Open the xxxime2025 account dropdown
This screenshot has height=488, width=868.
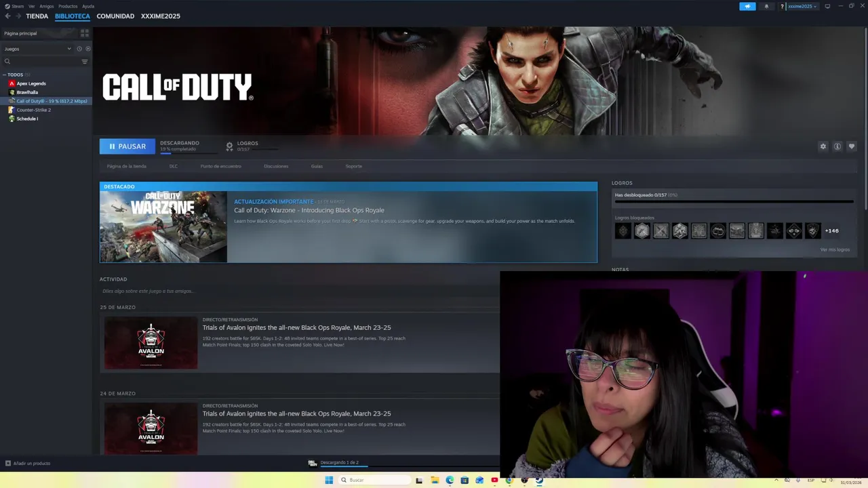[x=802, y=6]
